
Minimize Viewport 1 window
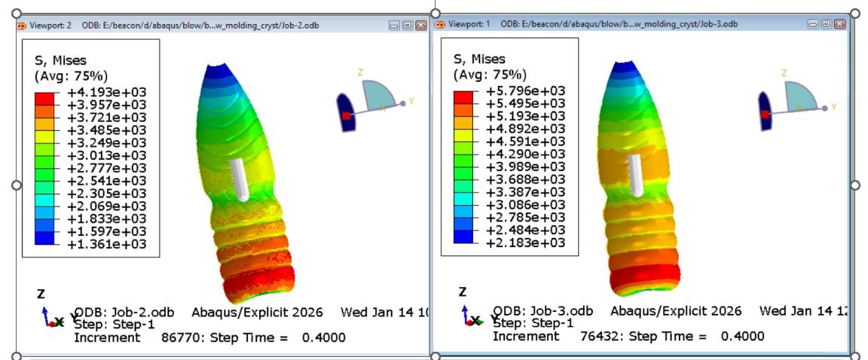point(813,24)
